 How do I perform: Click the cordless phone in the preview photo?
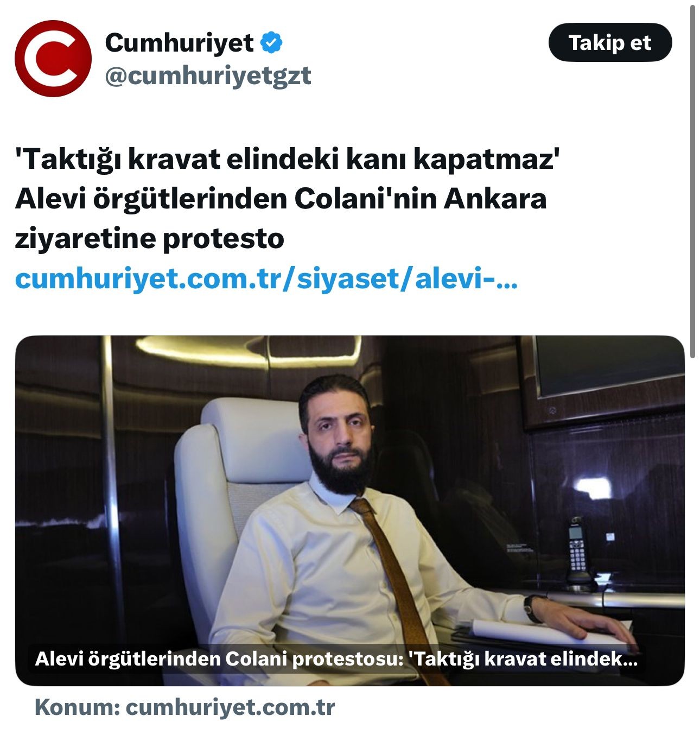pos(578,551)
